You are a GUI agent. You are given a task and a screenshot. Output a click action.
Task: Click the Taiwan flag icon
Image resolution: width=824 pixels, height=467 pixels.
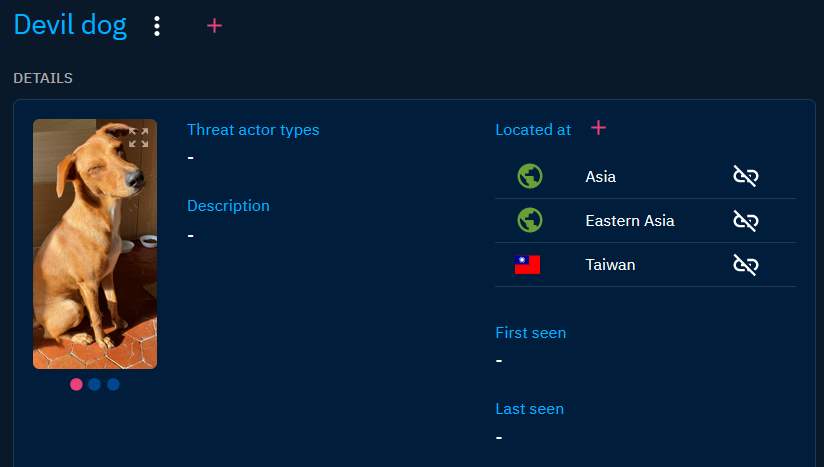coord(527,265)
